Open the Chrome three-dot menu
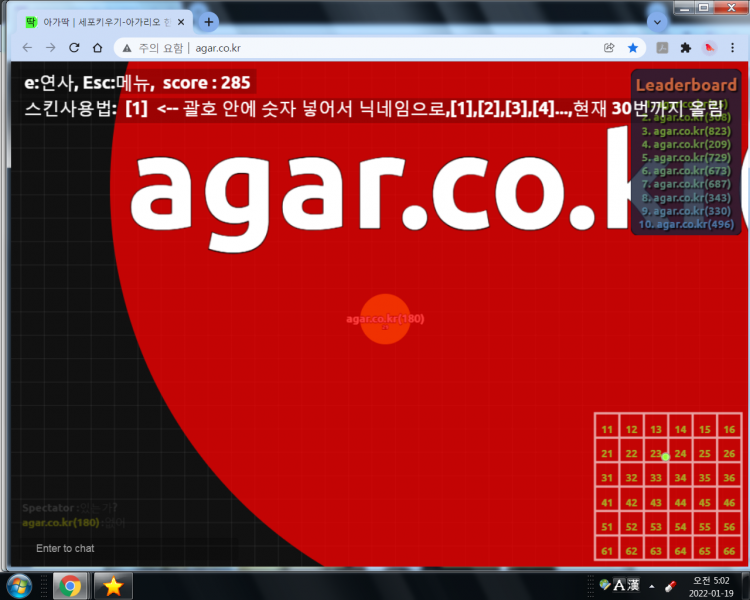This screenshot has height=600, width=750. click(732, 48)
